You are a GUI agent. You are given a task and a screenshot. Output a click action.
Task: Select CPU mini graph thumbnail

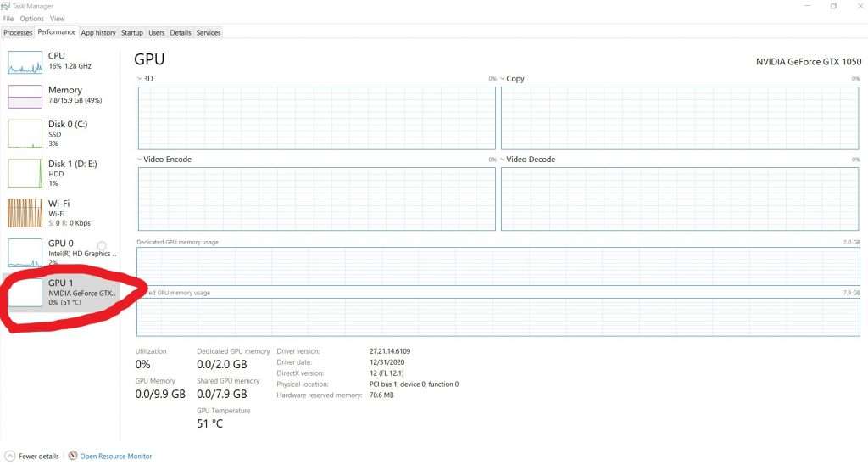(x=25, y=62)
